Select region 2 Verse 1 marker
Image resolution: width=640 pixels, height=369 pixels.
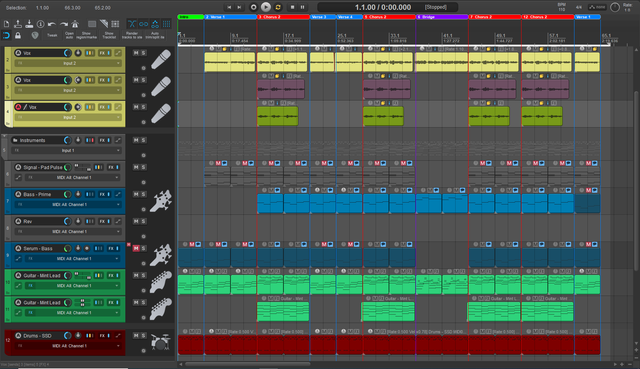coord(231,17)
